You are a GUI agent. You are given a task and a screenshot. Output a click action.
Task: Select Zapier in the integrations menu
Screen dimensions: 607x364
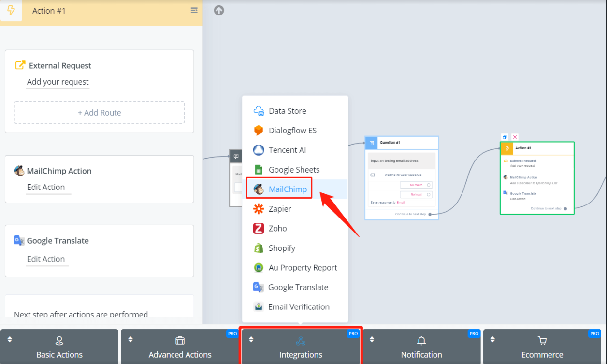tap(280, 209)
